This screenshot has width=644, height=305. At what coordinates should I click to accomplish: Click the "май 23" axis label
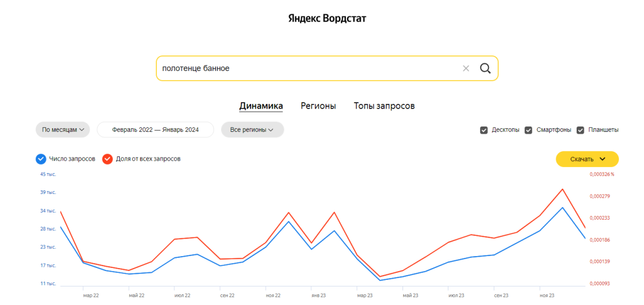pyautogui.click(x=410, y=295)
